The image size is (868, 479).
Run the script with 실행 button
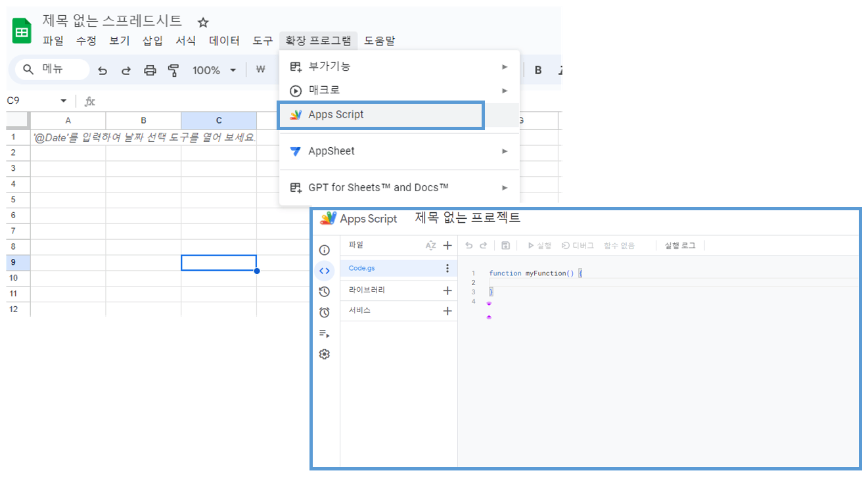[539, 245]
